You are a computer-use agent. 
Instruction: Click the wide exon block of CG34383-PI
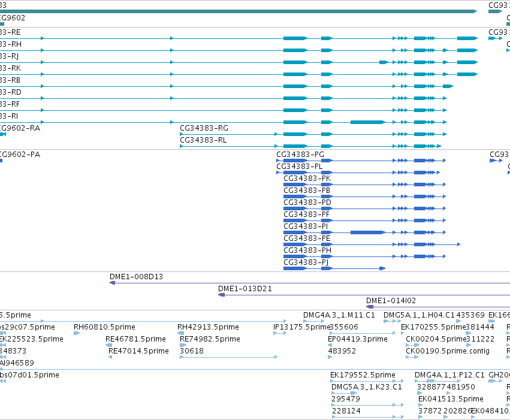click(x=367, y=232)
